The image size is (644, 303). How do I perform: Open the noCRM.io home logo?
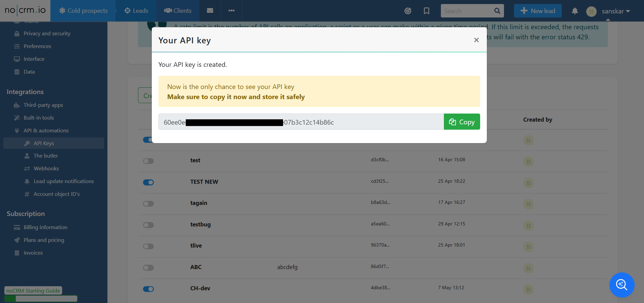(x=25, y=10)
